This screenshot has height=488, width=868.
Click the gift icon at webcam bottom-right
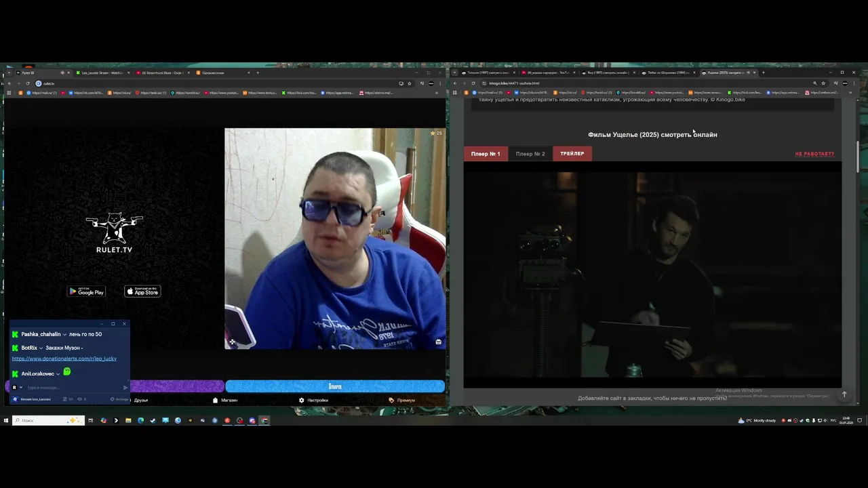tap(438, 342)
